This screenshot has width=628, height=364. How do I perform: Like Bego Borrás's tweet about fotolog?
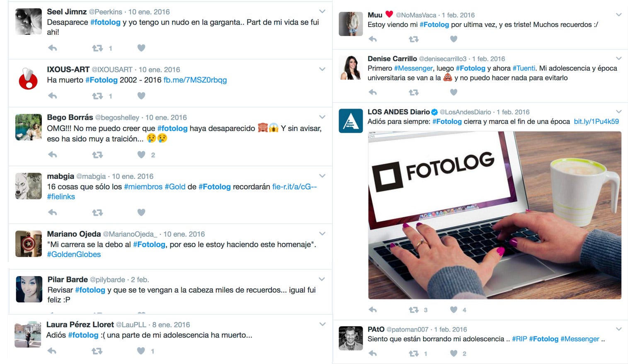[141, 155]
